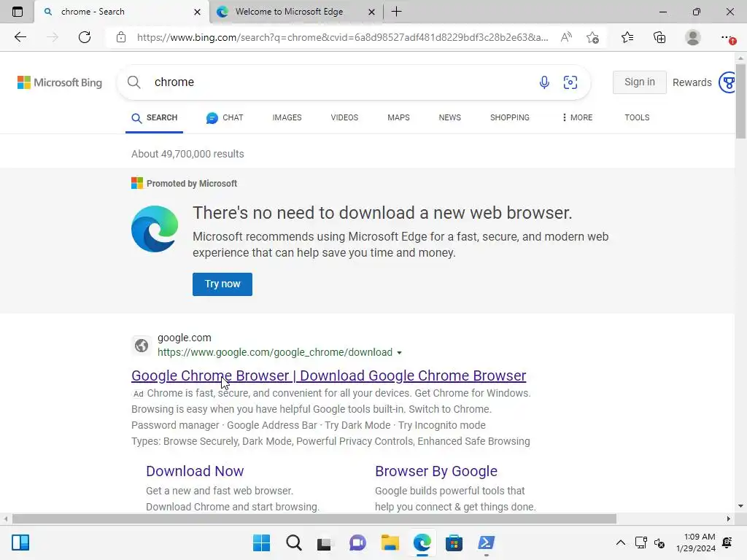
Task: Click the horizontal scrollbar thumb
Action: pyautogui.click(x=314, y=518)
